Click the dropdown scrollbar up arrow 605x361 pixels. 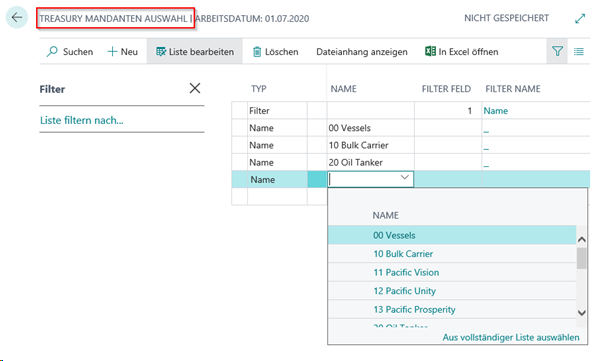(582, 240)
